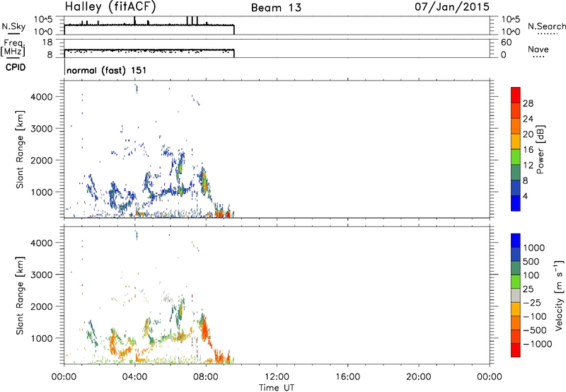Pick the teal 8–12 dB Power colorbar segment

(516, 173)
